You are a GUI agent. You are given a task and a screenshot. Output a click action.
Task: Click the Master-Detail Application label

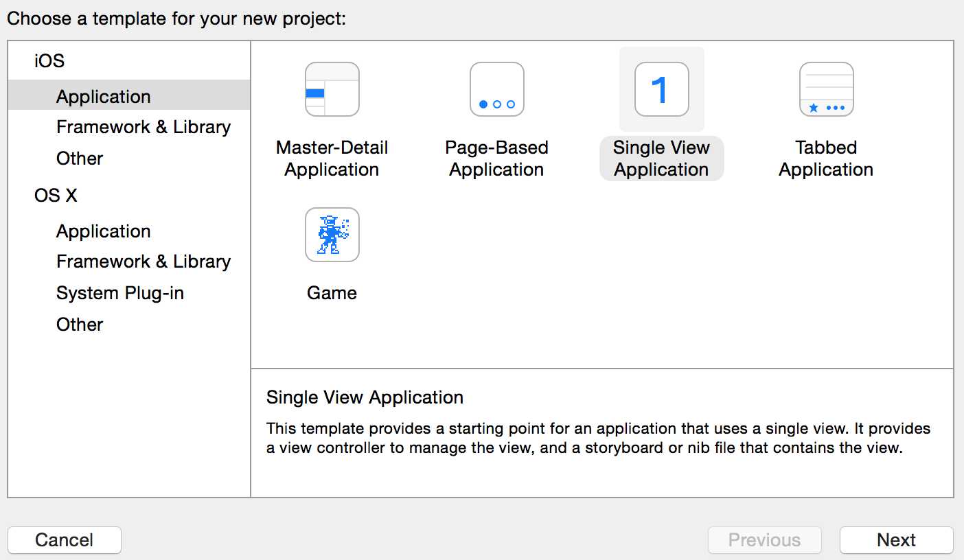[332, 159]
